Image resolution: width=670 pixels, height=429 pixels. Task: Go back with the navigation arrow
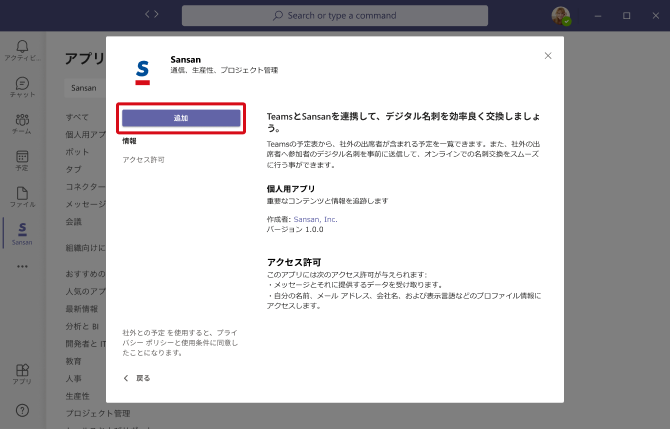[147, 14]
